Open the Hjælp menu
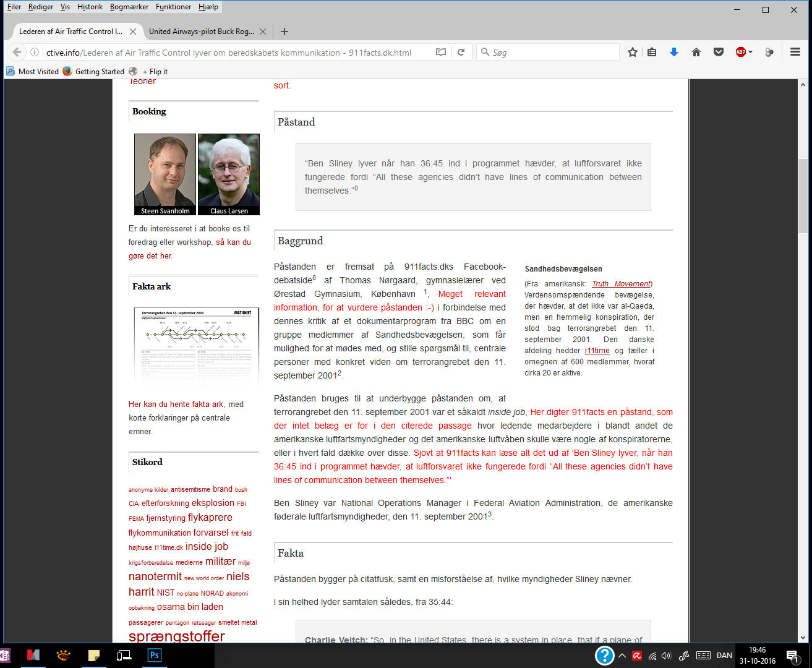The height and width of the screenshot is (668, 812). 208,7
